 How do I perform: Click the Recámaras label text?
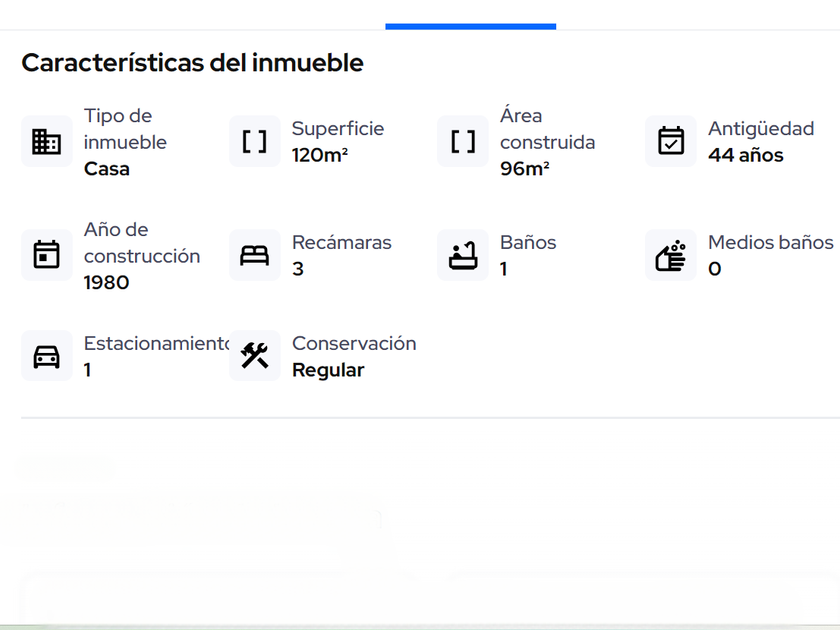342,242
